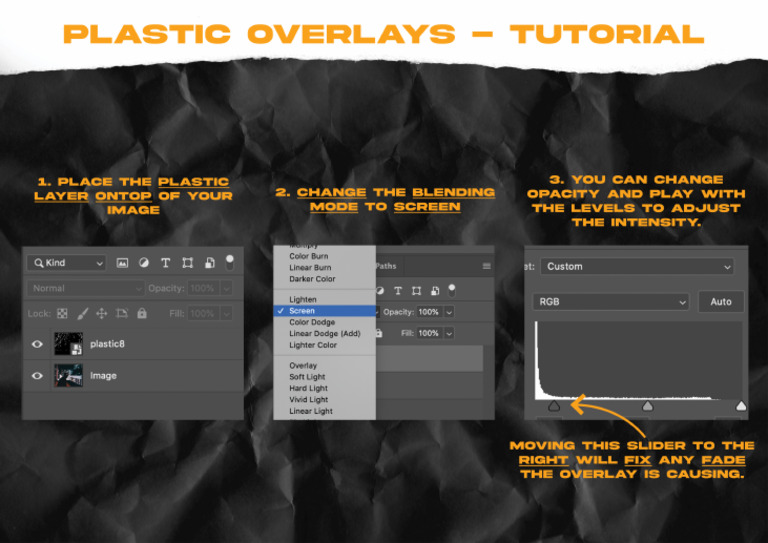Select the checked Screen blending mode

tap(324, 311)
